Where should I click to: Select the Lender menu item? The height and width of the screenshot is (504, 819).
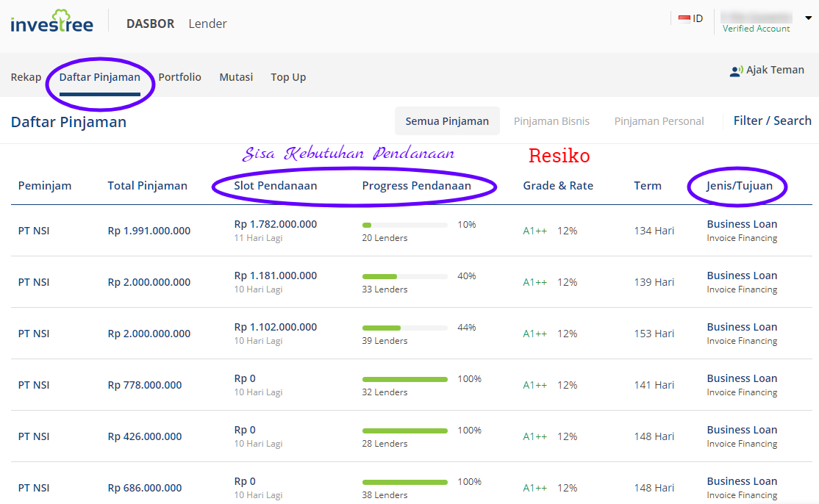click(207, 24)
